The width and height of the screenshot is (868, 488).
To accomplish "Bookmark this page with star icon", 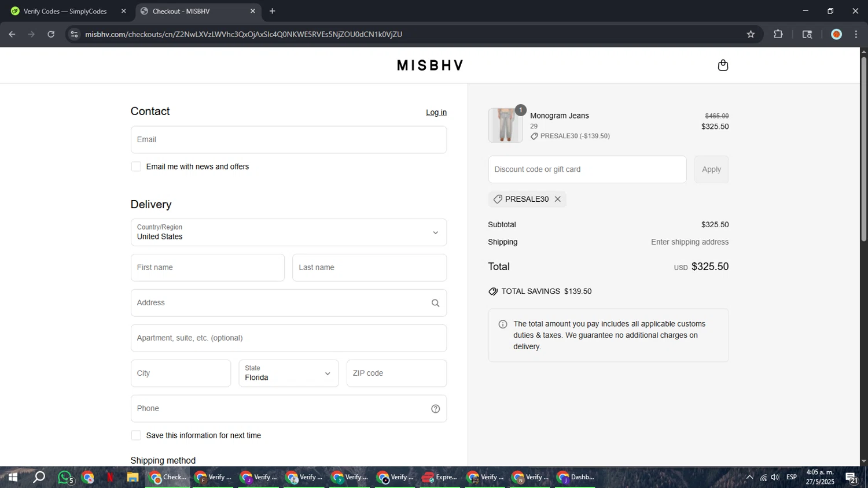I will (x=751, y=34).
